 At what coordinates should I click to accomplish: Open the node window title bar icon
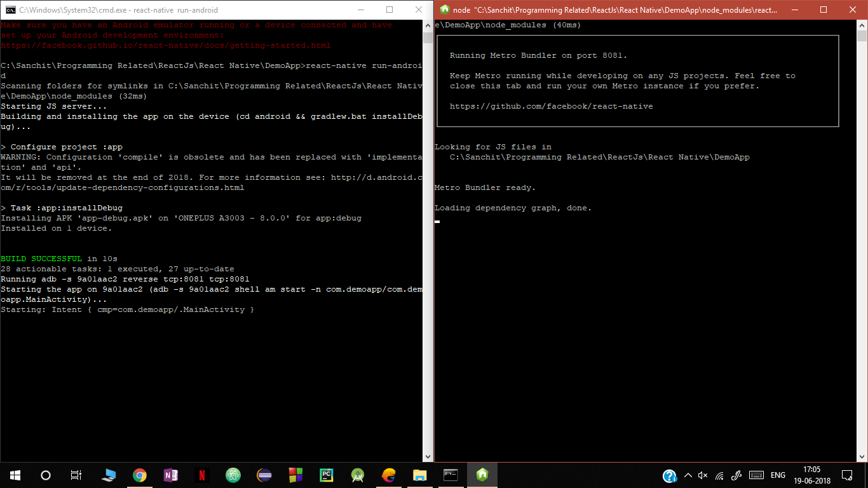(445, 10)
